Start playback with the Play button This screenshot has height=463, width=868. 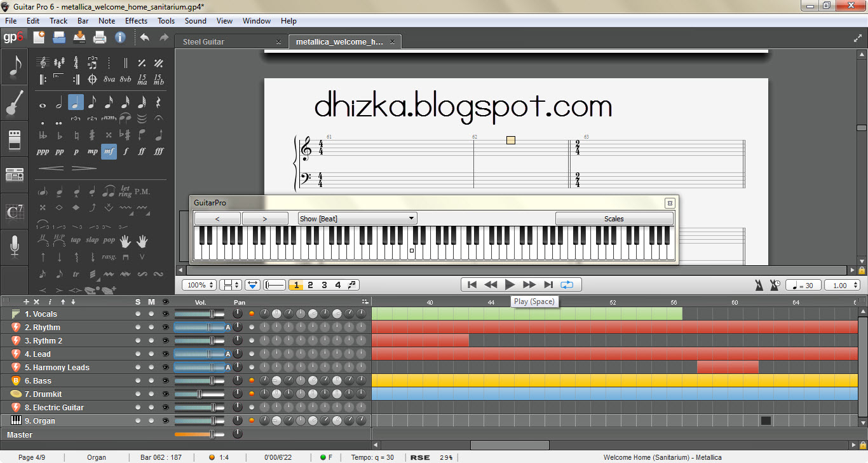pyautogui.click(x=510, y=285)
